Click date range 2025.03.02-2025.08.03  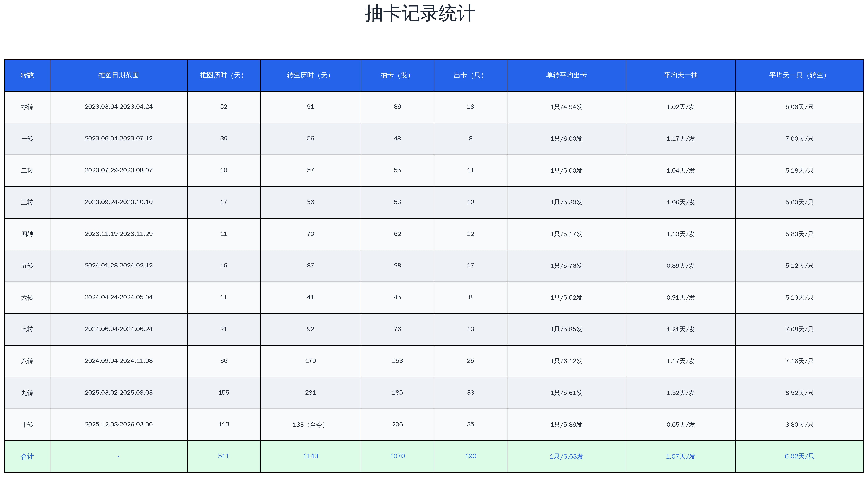119,393
